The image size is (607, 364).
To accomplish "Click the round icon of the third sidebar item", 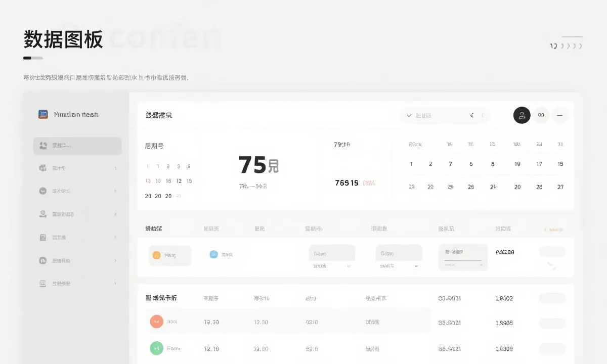I will click(43, 191).
